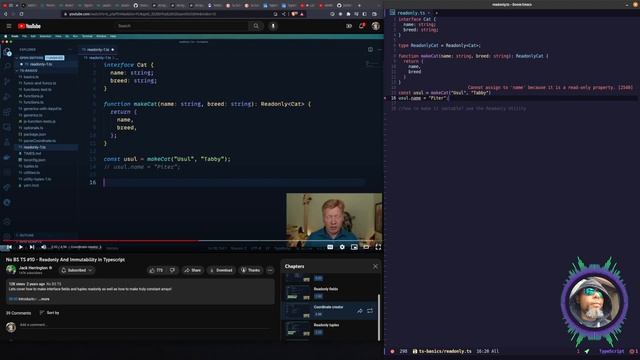
Task: Toggle subtitles/closed captions in player
Action: click(330, 247)
